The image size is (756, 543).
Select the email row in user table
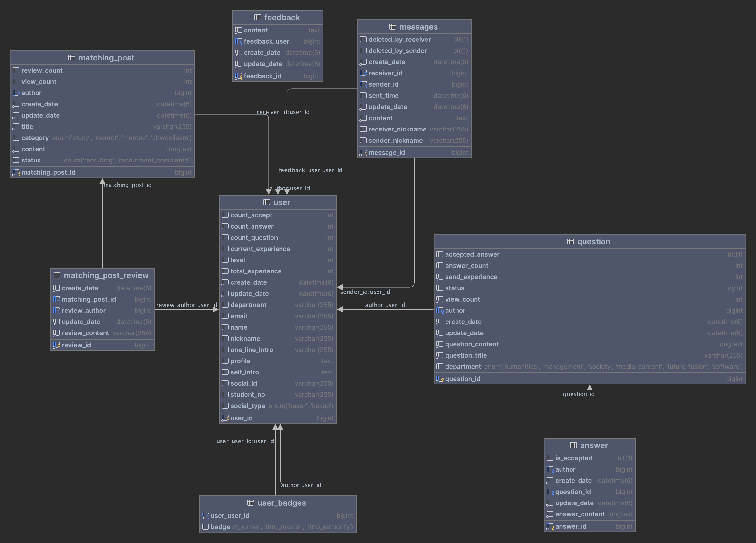point(278,316)
